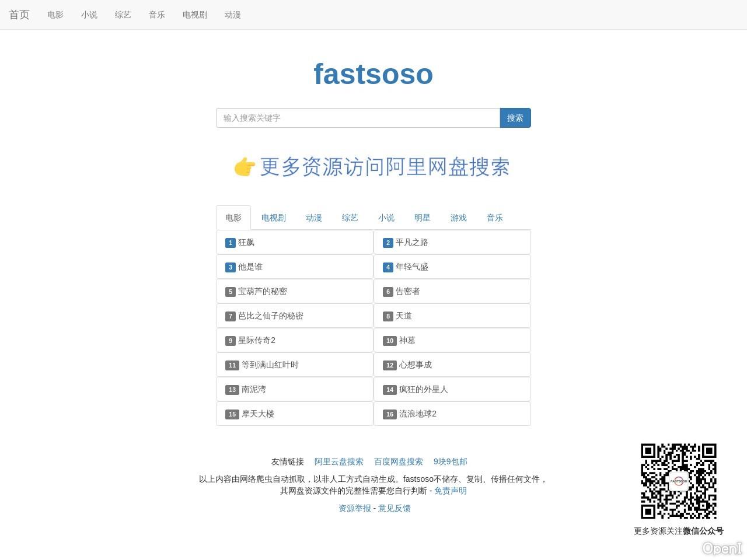This screenshot has height=560, width=747.
Task: Click the pointing hand emoji icon
Action: 245,167
